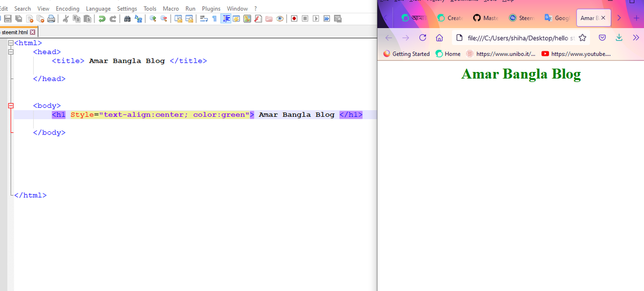Open Document Map toolbar icon
This screenshot has height=291, width=644.
tap(247, 19)
